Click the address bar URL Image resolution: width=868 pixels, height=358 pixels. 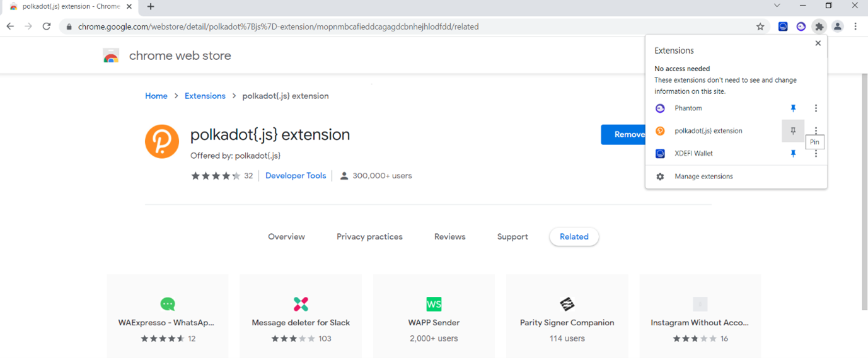click(x=278, y=27)
